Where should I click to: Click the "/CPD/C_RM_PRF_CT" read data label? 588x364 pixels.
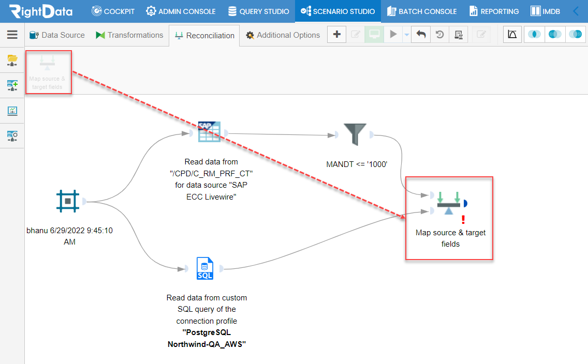211,179
